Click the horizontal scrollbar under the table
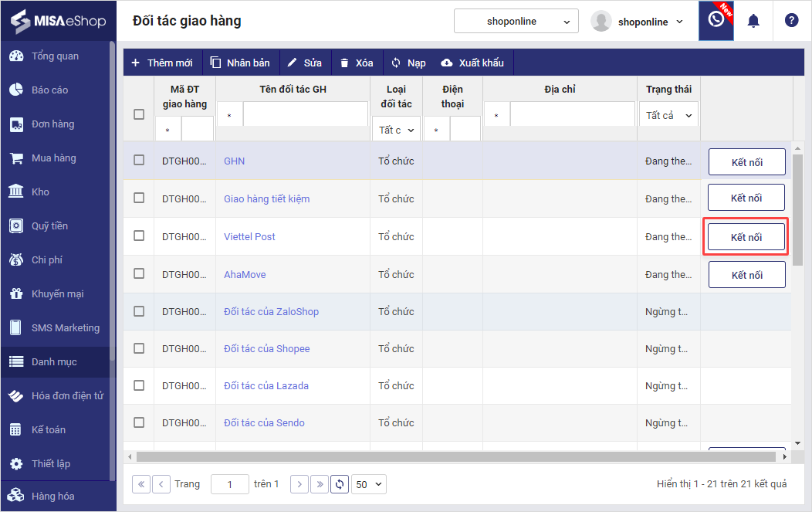Viewport: 812px width, 512px height. coord(455,457)
